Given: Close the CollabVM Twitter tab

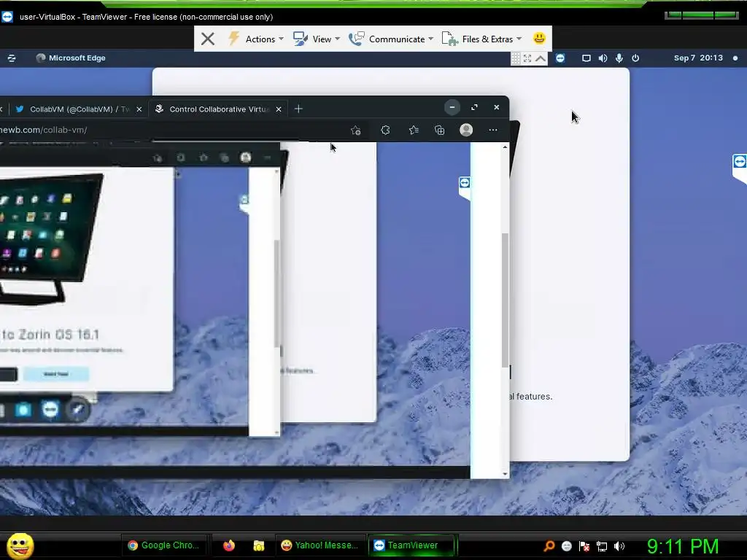Looking at the screenshot, I should point(139,109).
